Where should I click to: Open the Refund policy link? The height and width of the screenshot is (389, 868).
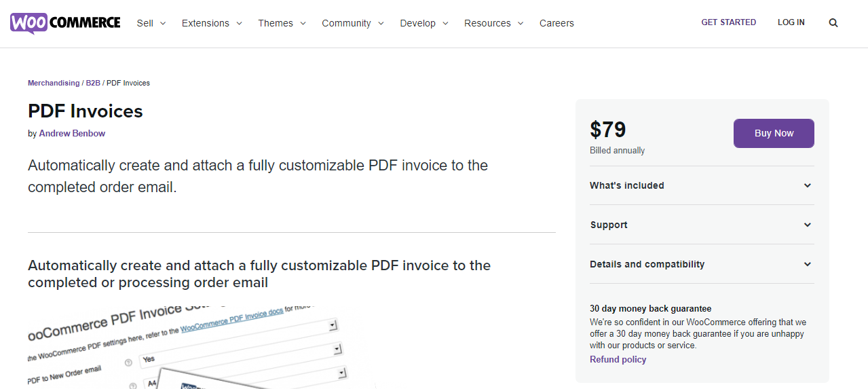click(x=618, y=360)
